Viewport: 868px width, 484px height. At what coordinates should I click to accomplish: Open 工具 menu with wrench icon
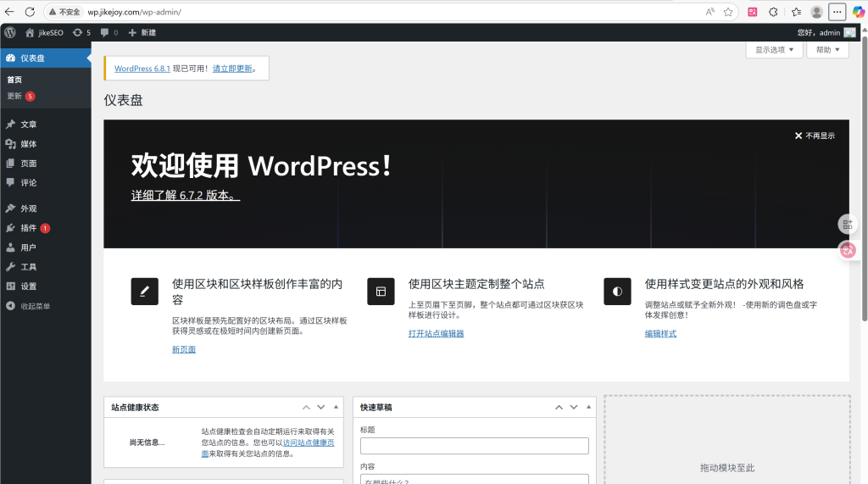[46, 267]
